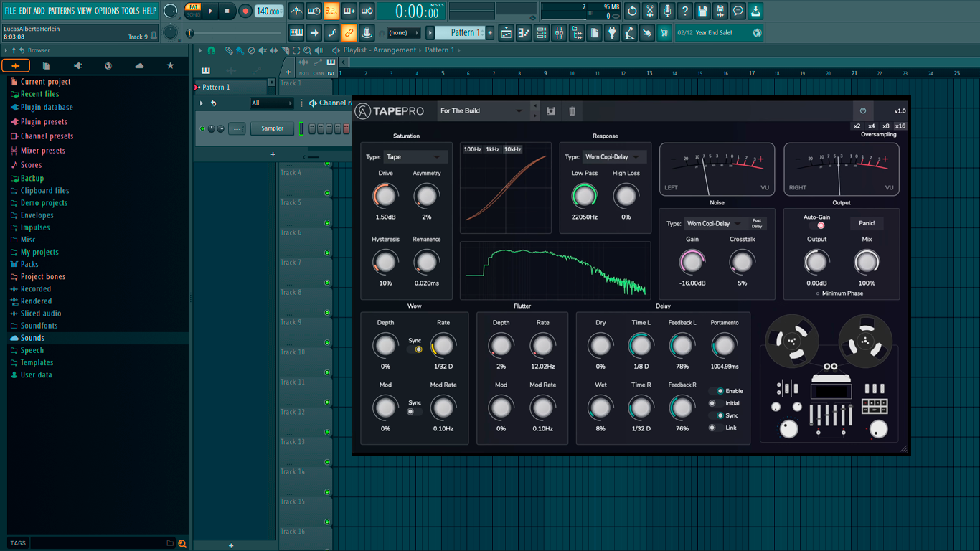Viewport: 980px width, 551px height.
Task: Open the TOOLS menu
Action: click(x=131, y=11)
